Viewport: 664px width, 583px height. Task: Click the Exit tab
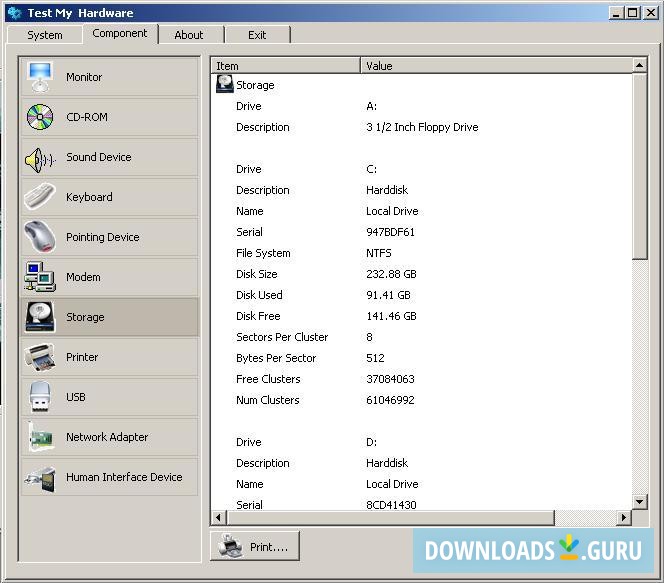click(x=257, y=35)
